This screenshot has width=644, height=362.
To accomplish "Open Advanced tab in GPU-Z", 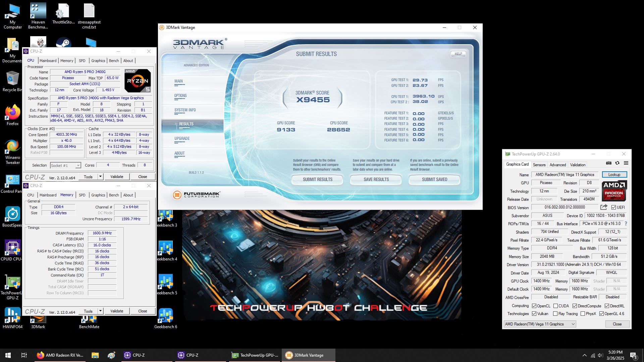I will tap(558, 165).
